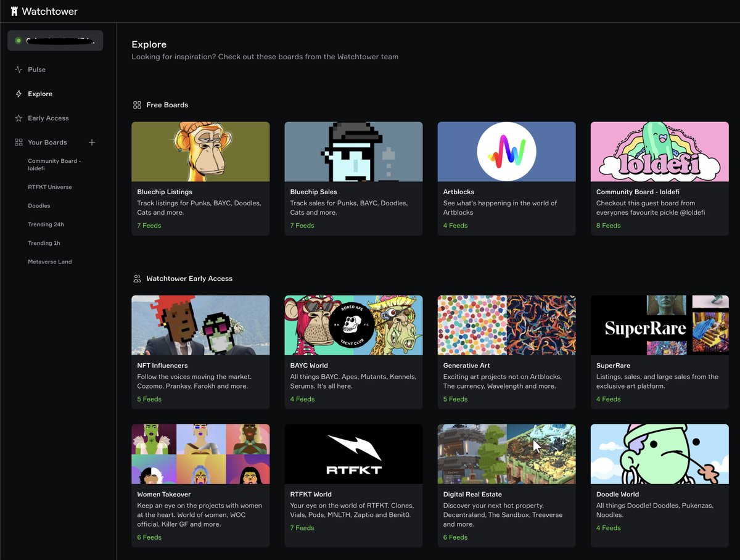The height and width of the screenshot is (560, 740).
Task: Open Bluechip Listings ape thumbnail
Action: click(x=200, y=152)
